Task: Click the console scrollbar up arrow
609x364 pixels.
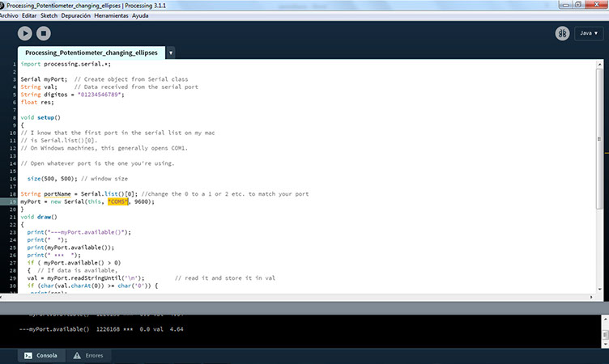Action: click(605, 319)
